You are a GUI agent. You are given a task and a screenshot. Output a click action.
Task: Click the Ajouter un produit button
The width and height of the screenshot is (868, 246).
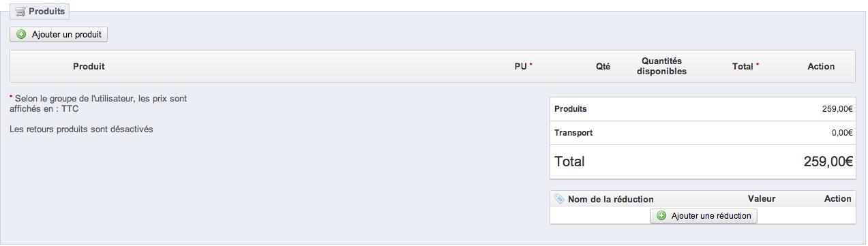click(59, 34)
